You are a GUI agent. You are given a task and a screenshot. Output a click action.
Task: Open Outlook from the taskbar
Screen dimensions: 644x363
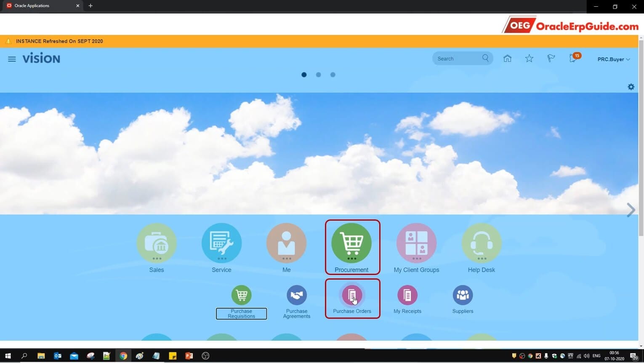[x=58, y=356]
